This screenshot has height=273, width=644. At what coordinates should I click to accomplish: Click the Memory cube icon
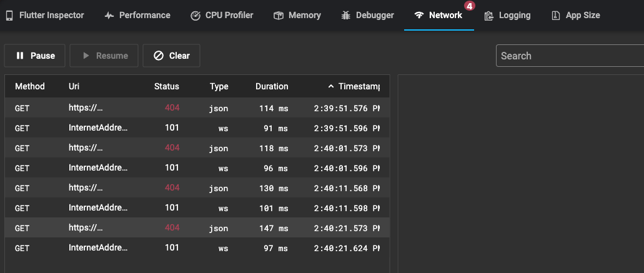tap(279, 16)
